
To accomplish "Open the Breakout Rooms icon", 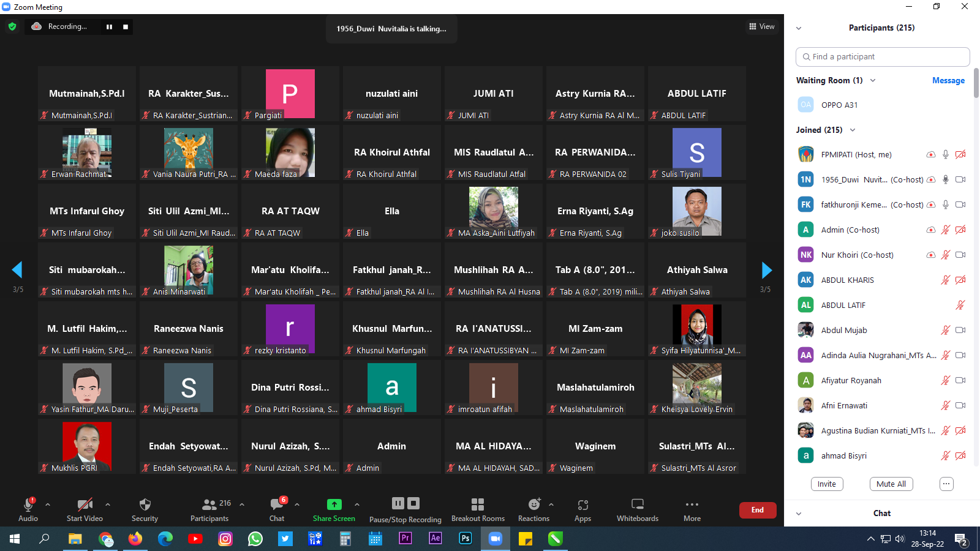I will point(478,505).
